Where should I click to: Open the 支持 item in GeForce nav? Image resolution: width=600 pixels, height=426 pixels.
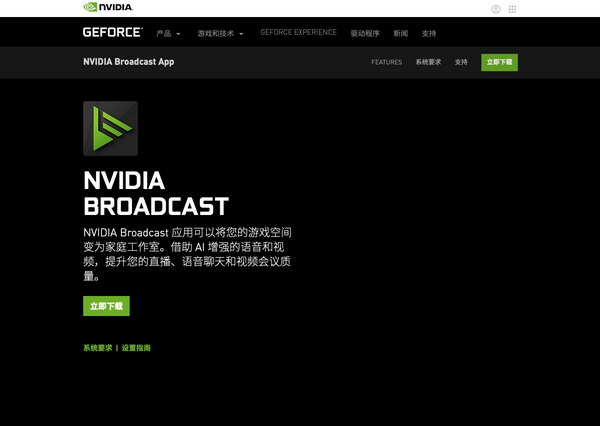429,34
